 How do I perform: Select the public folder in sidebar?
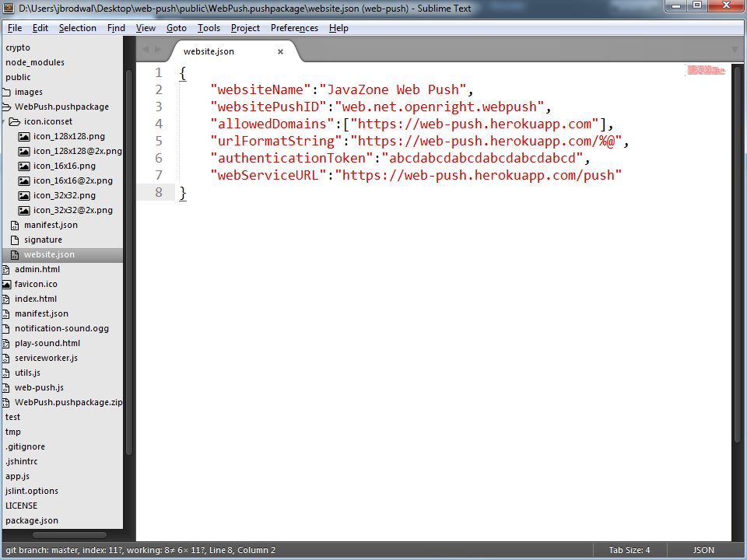pos(18,77)
